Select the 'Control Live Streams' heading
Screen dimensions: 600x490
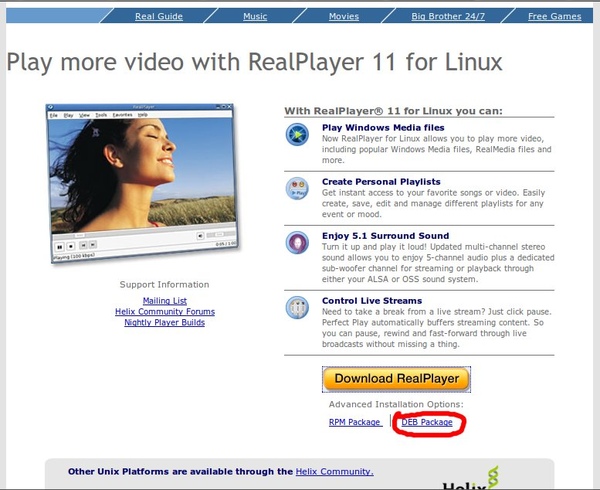(x=372, y=301)
